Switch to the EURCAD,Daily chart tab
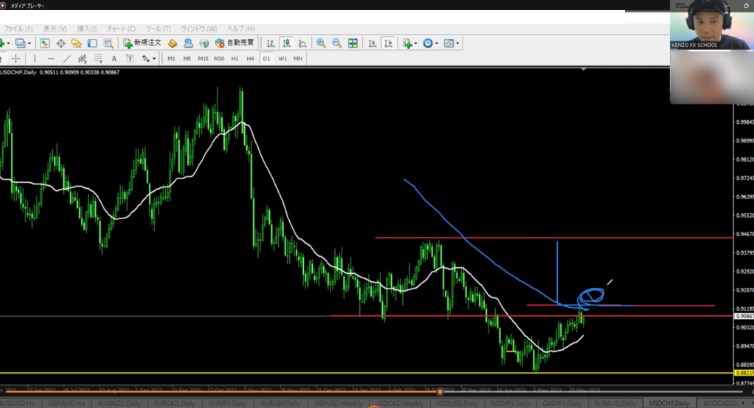The width and height of the screenshot is (754, 408). click(x=174, y=403)
